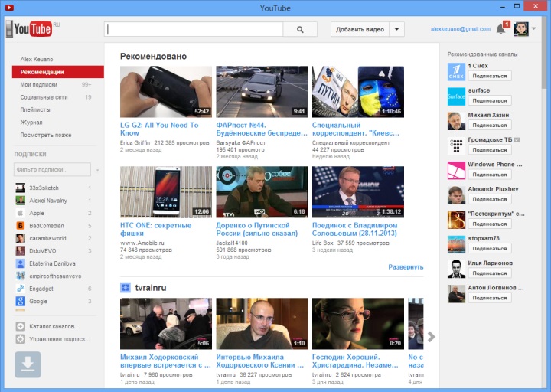Click the plus icon beside Каталог каналов
The image size is (551, 392).
point(20,327)
